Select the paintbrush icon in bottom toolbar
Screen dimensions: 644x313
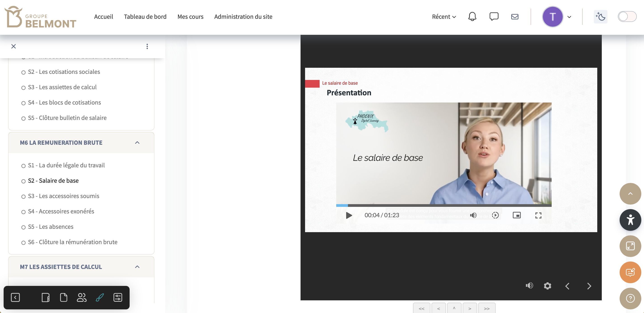(x=100, y=297)
